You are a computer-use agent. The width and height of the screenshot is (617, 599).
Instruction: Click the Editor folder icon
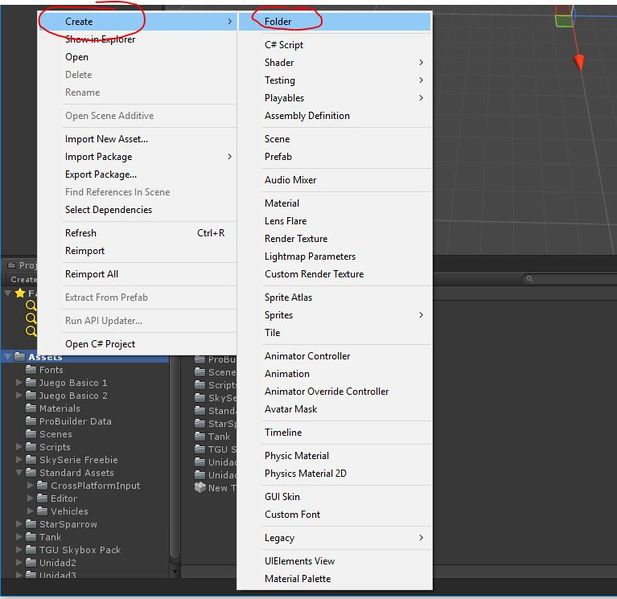coord(42,498)
